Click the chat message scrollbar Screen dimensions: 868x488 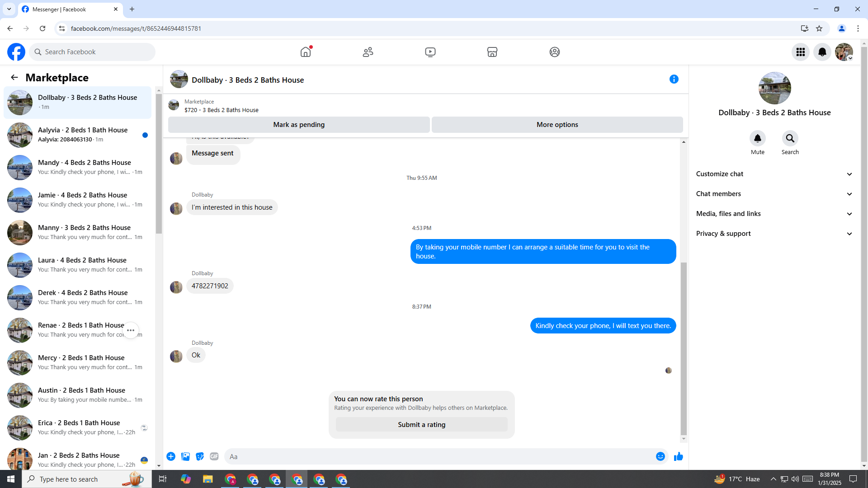(x=684, y=348)
